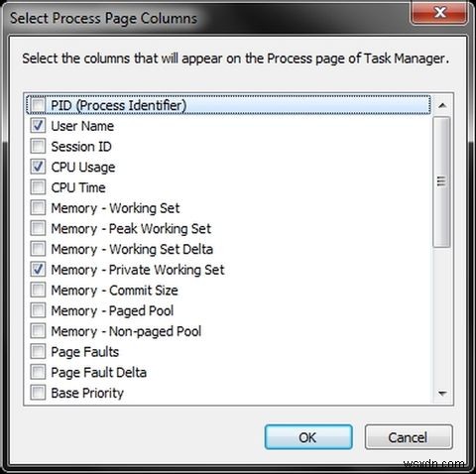
Task: Tick the Base Priority checkbox
Action: pos(38,393)
